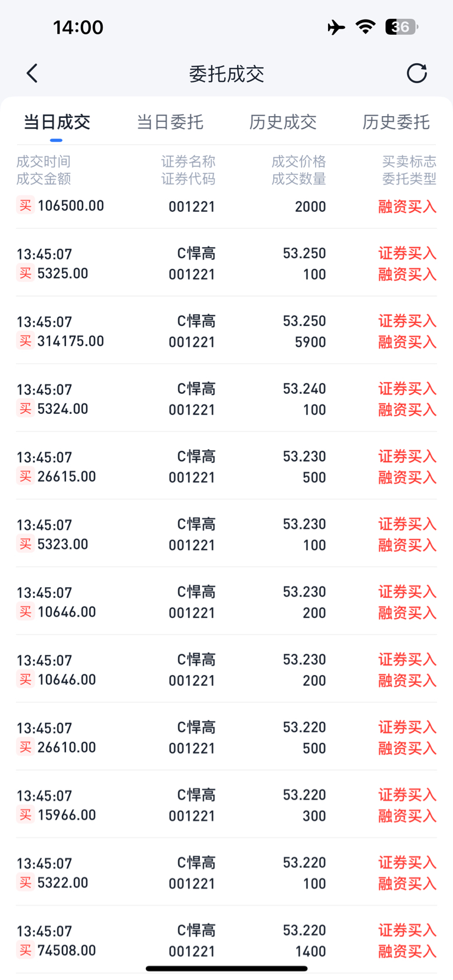Screen dimensions: 453x980
Task: Open the trade with quantity 5900
Action: coord(226,330)
